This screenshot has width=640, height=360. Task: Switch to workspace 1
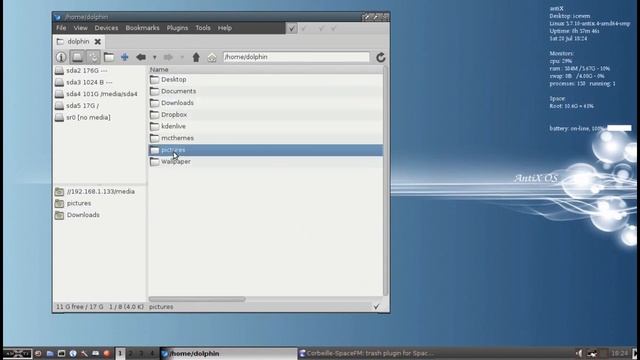[x=120, y=353]
